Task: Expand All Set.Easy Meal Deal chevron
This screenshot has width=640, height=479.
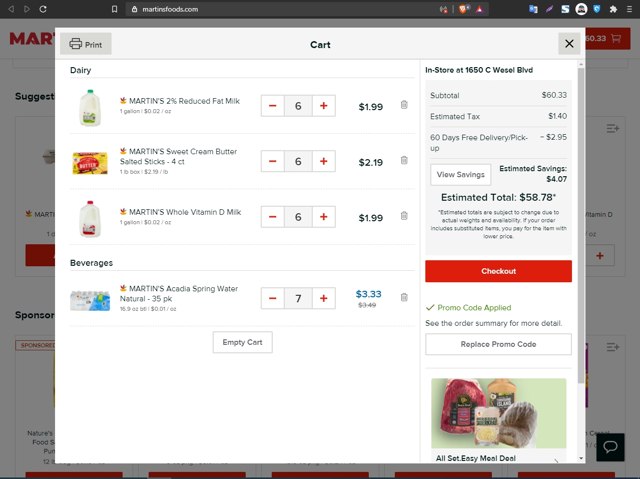Action: [556, 460]
